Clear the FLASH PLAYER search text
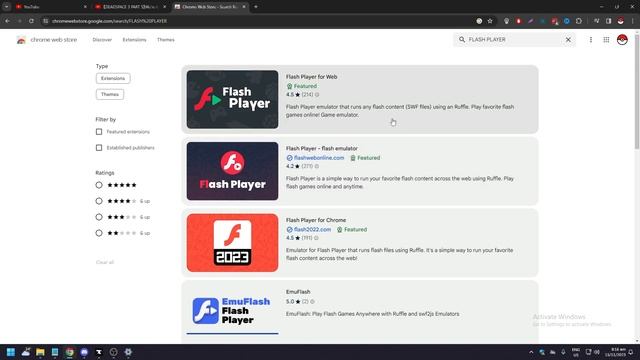The height and width of the screenshot is (360, 640). [568, 40]
